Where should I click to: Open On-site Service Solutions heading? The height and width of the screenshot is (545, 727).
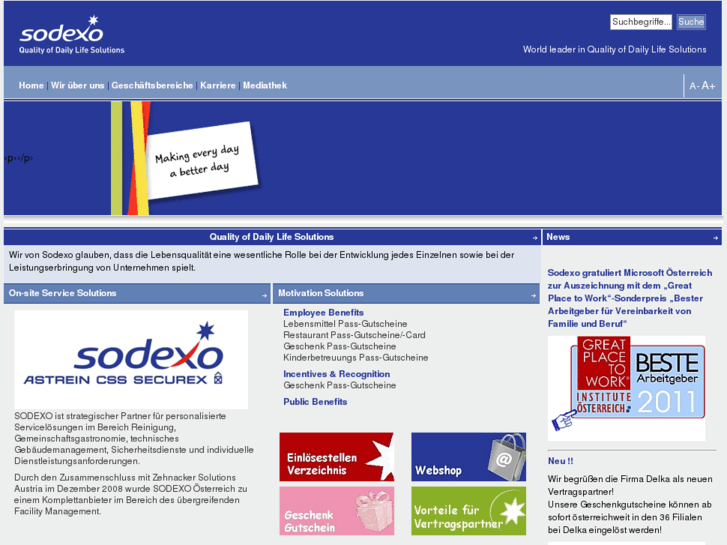click(62, 293)
